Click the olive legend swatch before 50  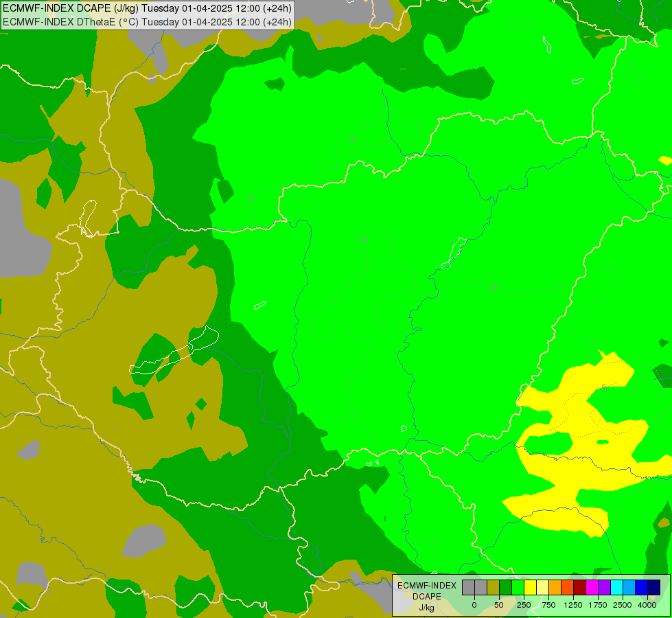[x=494, y=587]
